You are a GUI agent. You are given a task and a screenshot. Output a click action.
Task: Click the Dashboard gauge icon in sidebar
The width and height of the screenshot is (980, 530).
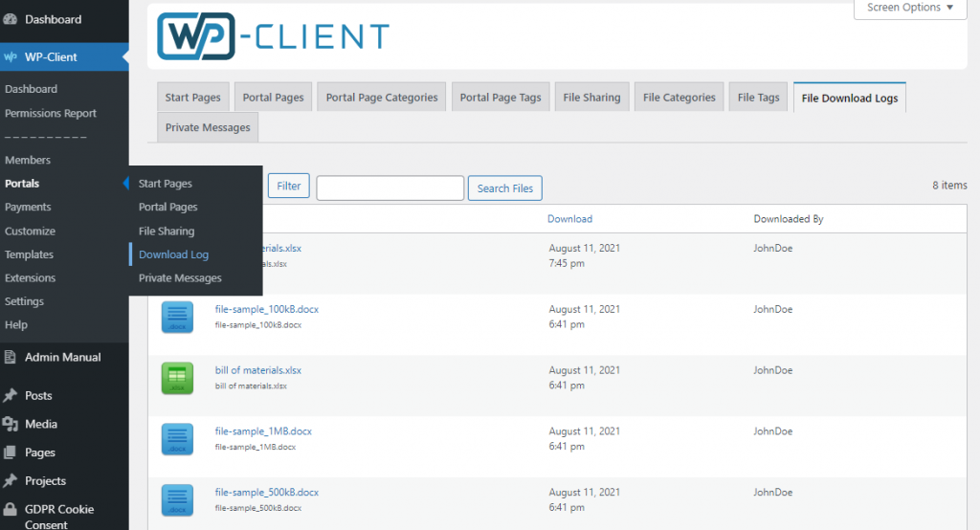(x=10, y=19)
